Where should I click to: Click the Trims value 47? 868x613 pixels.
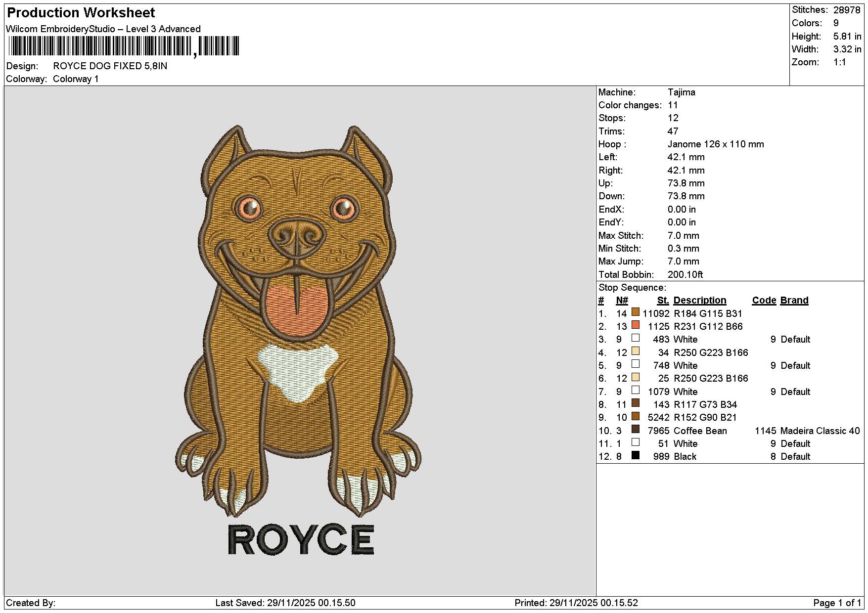[673, 131]
